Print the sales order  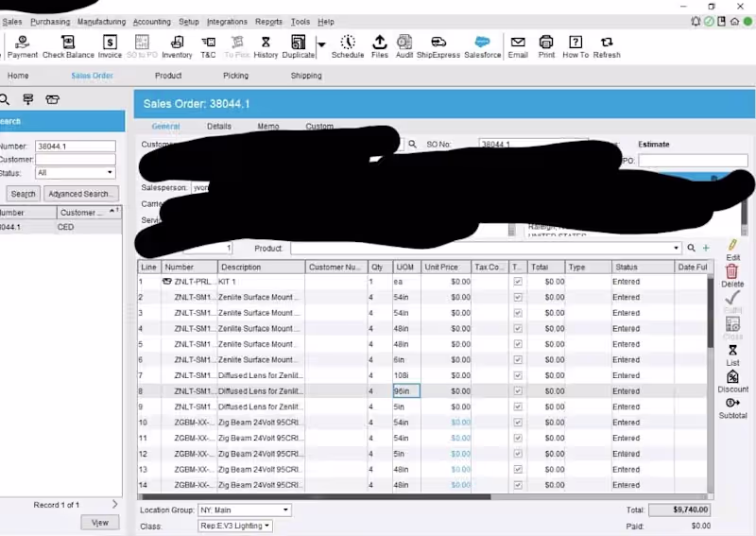click(546, 47)
